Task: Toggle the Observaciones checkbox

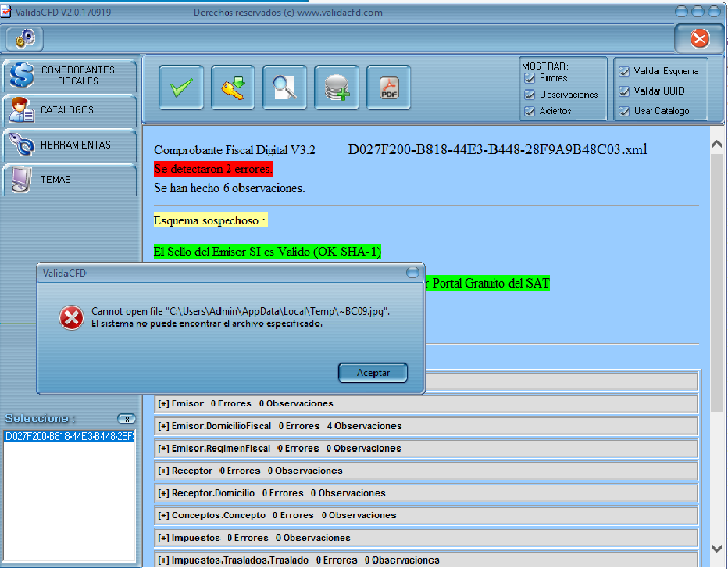Action: (530, 95)
